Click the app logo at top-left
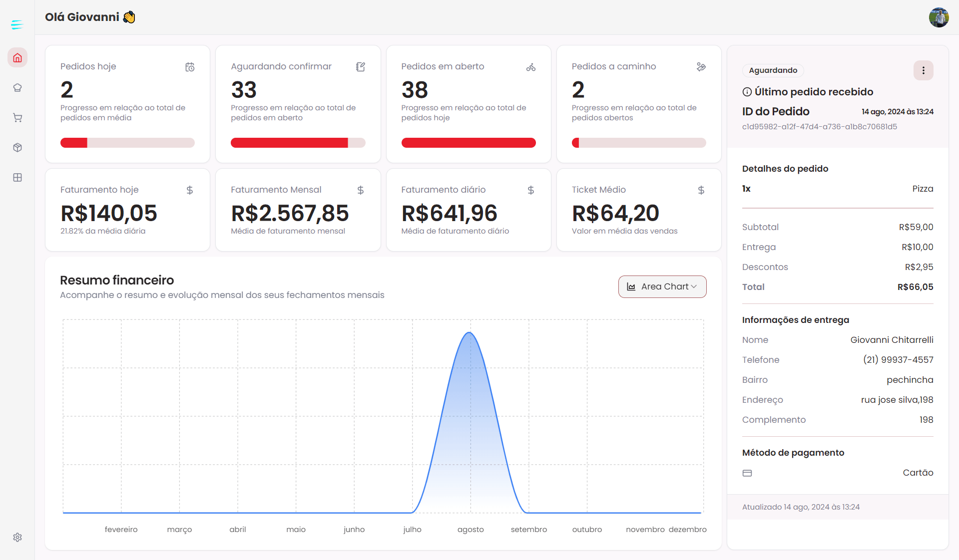 (17, 24)
